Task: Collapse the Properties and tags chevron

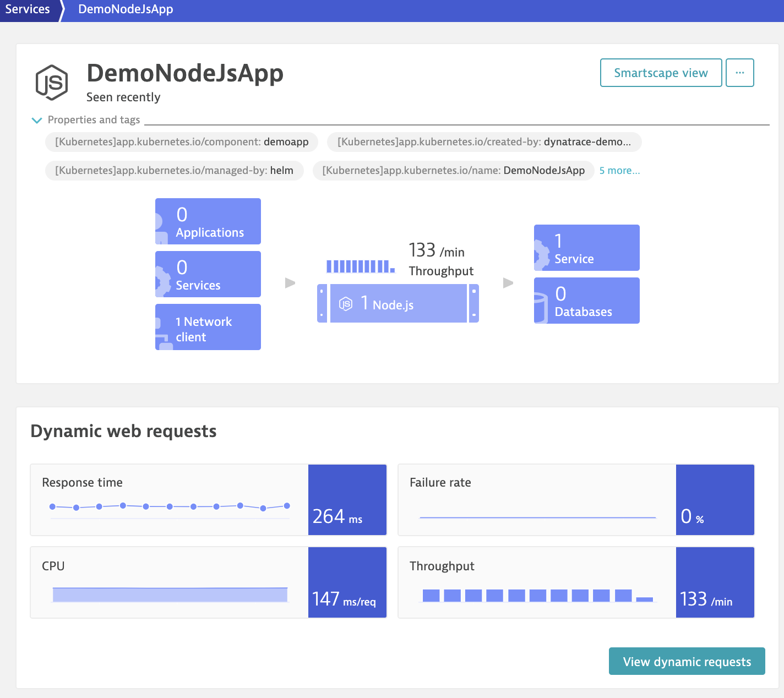Action: point(37,120)
